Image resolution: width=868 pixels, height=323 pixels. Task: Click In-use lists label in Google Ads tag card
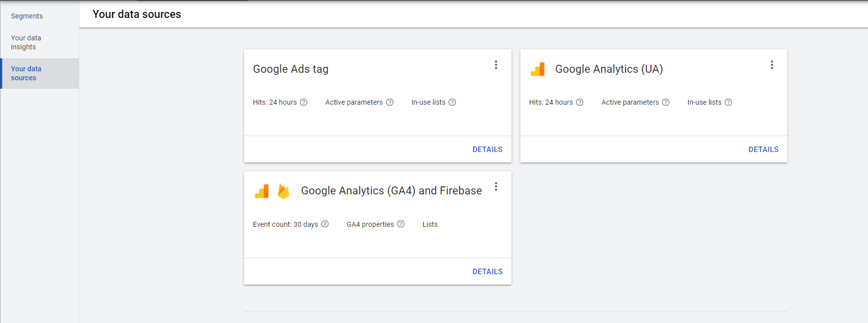428,102
